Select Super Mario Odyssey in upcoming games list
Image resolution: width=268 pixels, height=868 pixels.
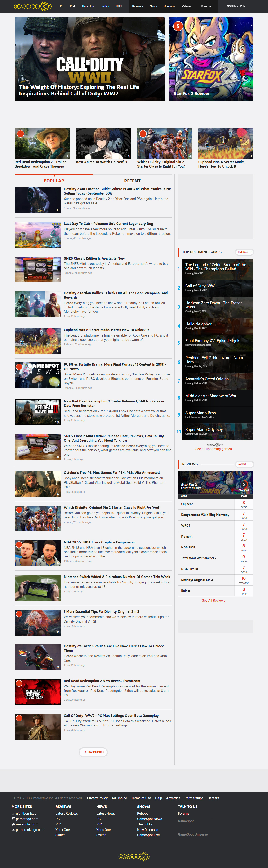click(217, 432)
